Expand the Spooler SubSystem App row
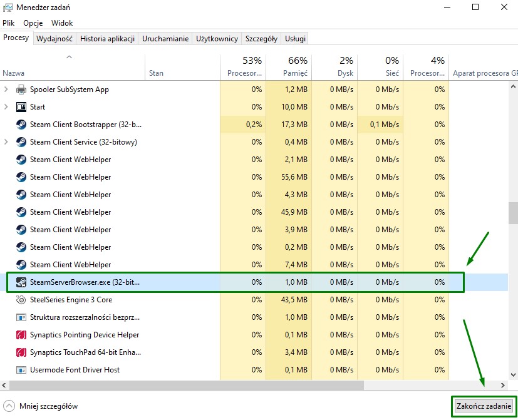 click(6, 89)
